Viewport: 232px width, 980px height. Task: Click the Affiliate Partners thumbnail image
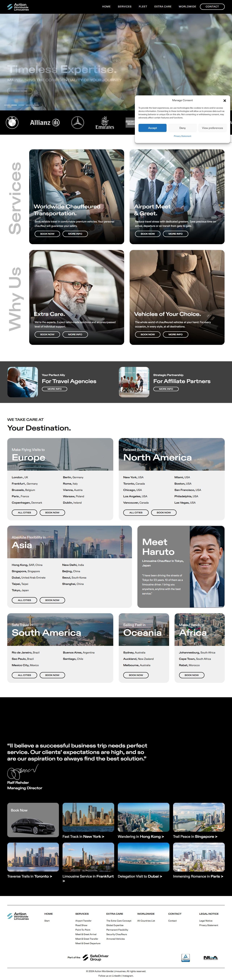click(x=134, y=382)
